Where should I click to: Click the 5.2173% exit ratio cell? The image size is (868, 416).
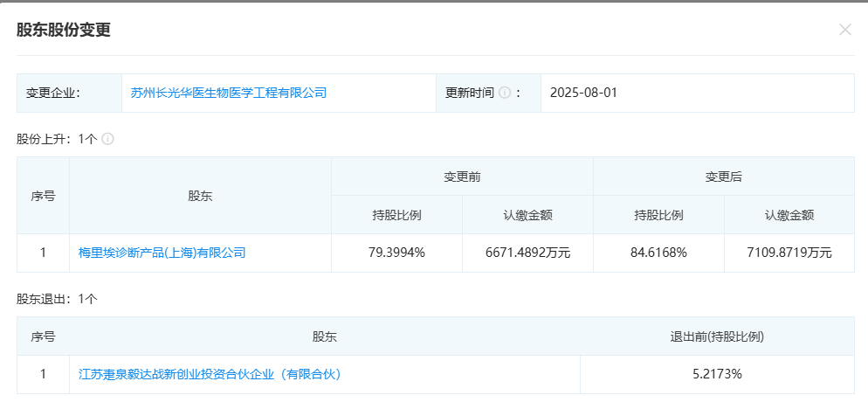(x=716, y=374)
